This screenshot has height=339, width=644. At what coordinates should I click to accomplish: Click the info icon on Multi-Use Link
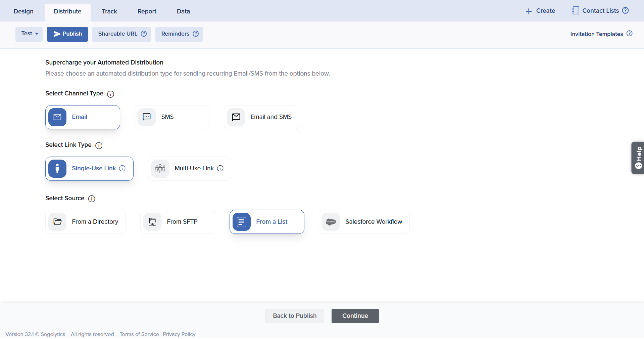[220, 168]
